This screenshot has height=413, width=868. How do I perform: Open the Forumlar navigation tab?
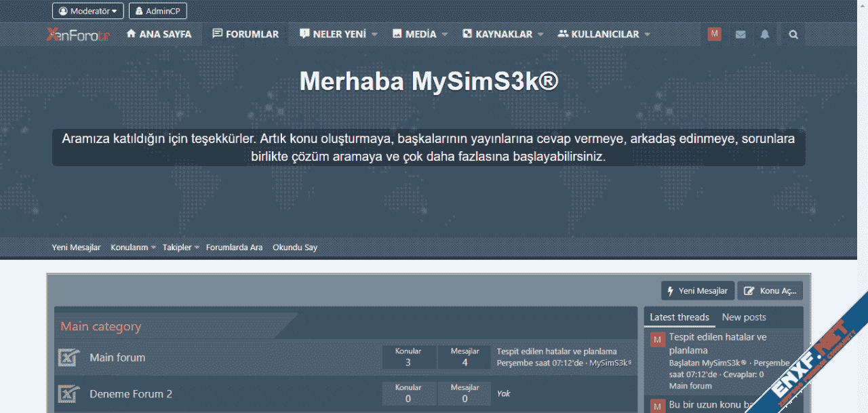pos(245,35)
